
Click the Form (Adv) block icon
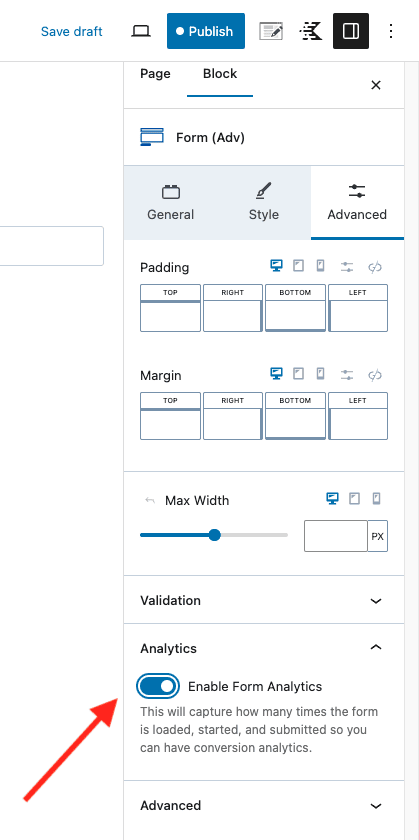pos(152,137)
